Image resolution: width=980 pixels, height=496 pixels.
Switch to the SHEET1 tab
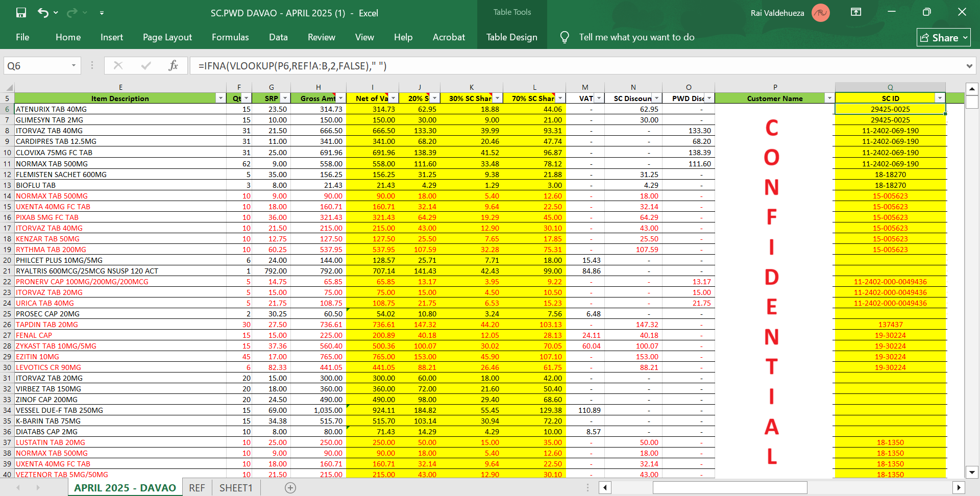tap(236, 488)
